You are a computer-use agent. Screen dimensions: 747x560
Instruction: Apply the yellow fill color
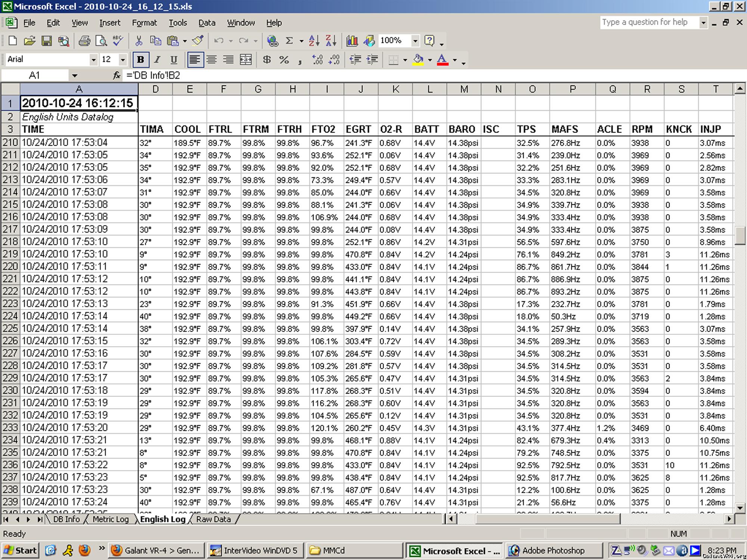pos(418,60)
